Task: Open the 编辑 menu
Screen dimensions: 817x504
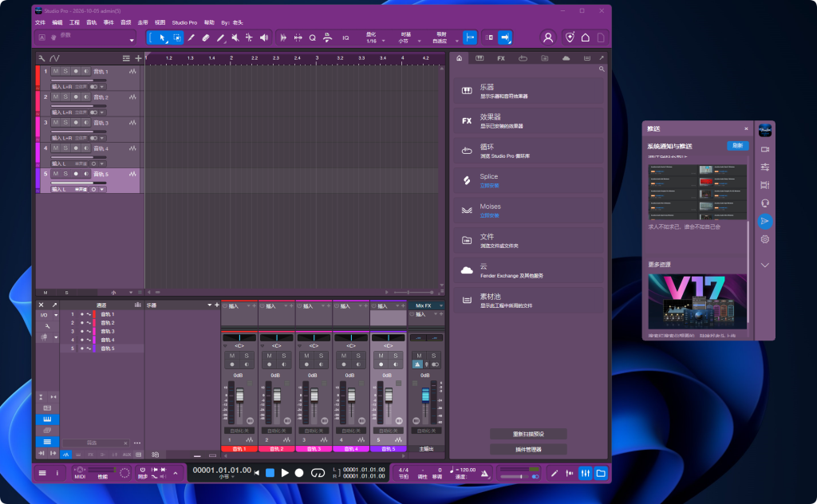Action: [x=57, y=22]
